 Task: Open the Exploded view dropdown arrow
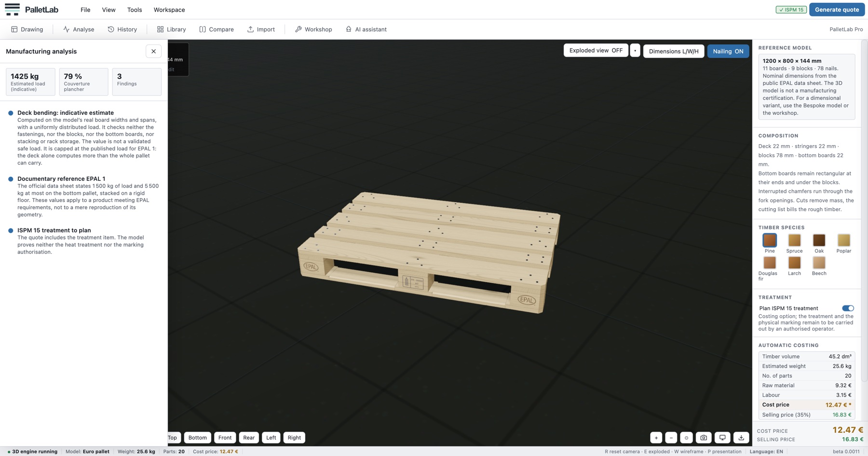coord(635,50)
